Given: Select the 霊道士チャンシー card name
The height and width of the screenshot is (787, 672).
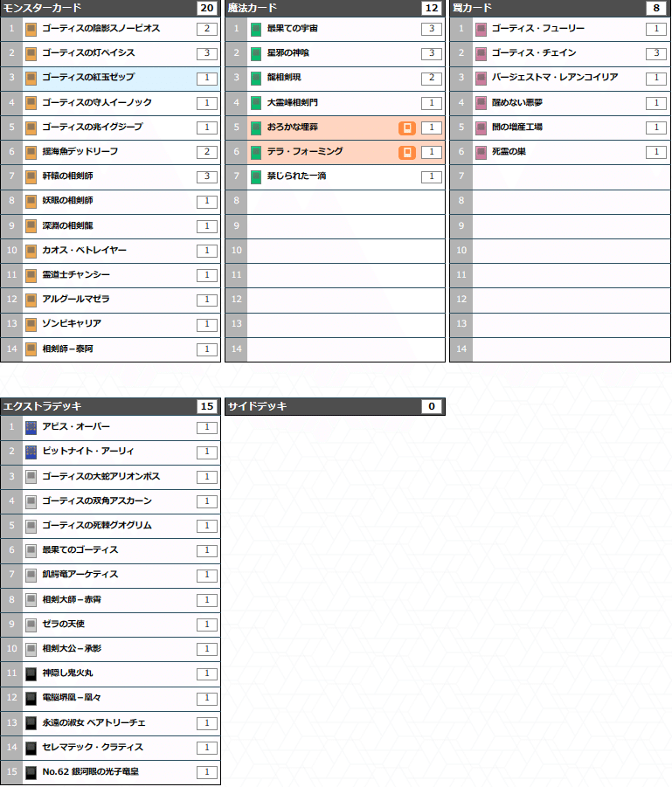Looking at the screenshot, I should pyautogui.click(x=76, y=275).
